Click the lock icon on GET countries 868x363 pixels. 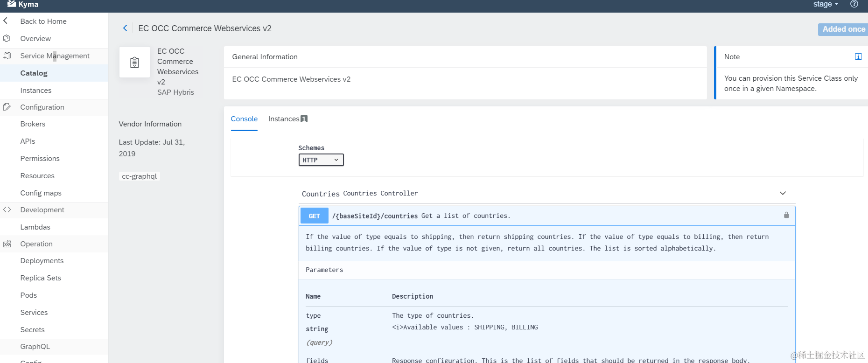(786, 215)
